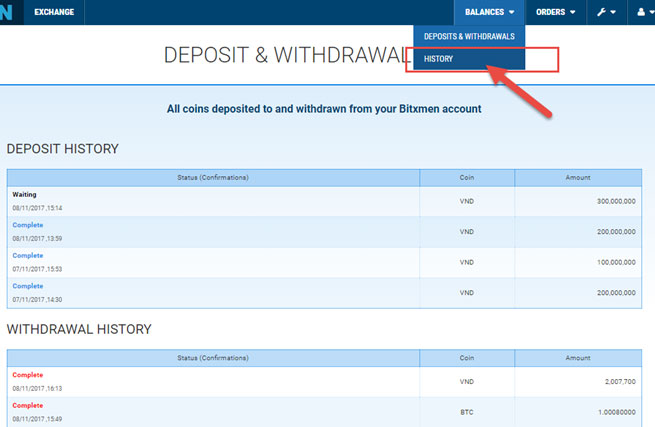Click the Bitxmen logo in the top-left corner
This screenshot has width=655, height=427.
click(x=10, y=12)
